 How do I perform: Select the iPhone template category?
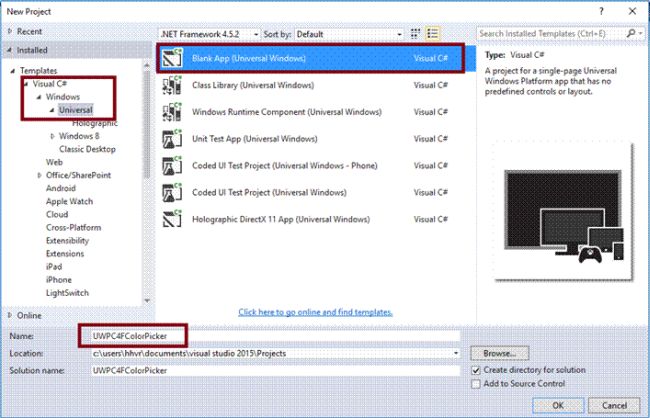(x=58, y=280)
